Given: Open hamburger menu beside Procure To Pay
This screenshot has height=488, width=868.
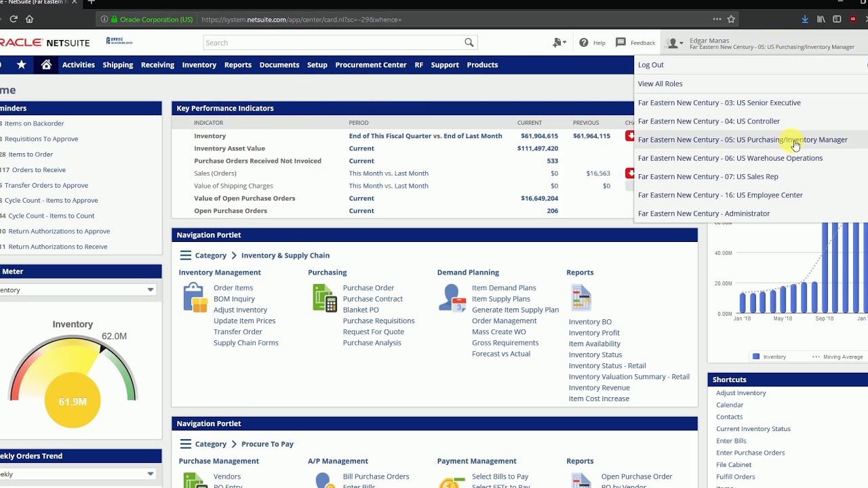Looking at the screenshot, I should tap(186, 444).
